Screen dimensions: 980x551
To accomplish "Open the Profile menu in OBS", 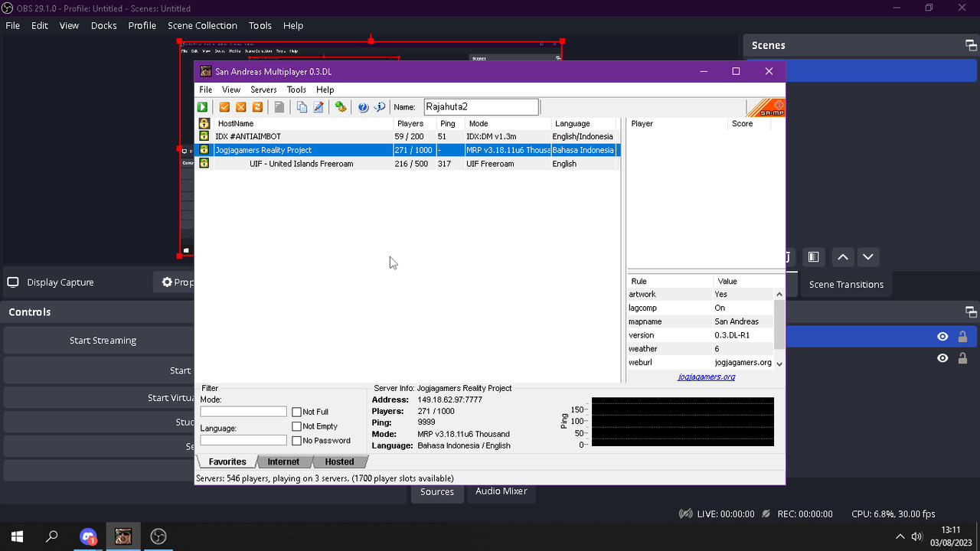I will (142, 25).
